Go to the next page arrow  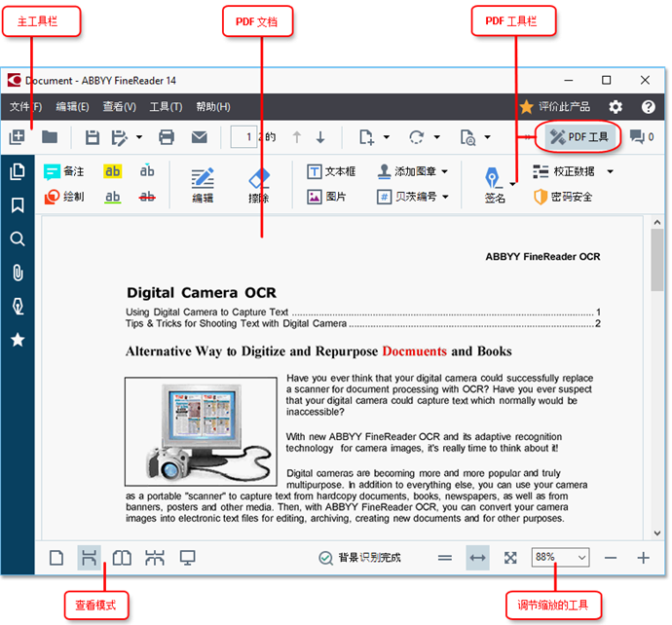tap(320, 137)
